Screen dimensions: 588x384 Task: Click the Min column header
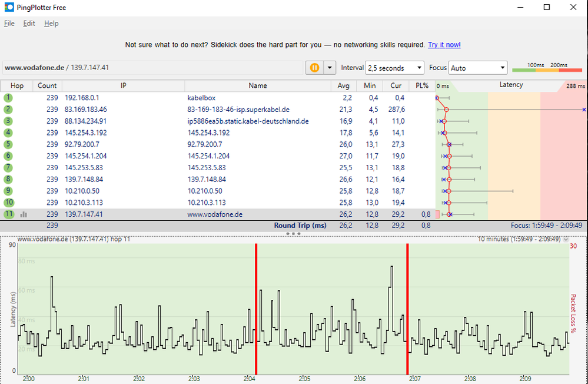click(x=370, y=85)
